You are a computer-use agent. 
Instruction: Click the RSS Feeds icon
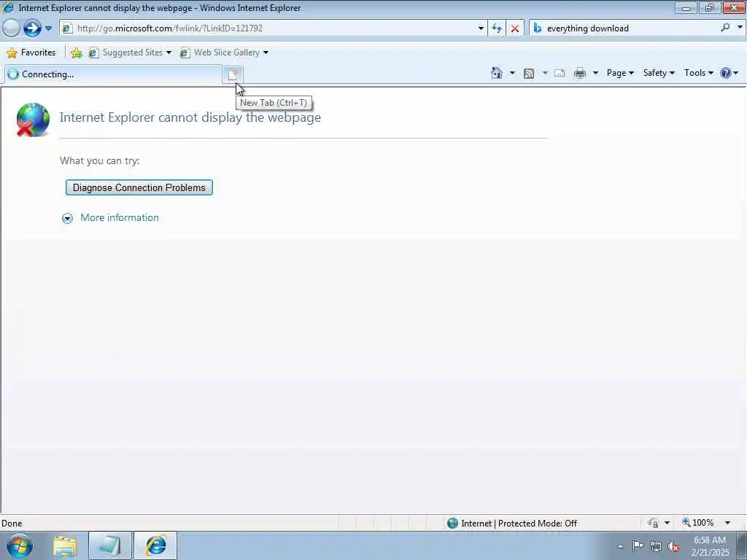pyautogui.click(x=529, y=74)
